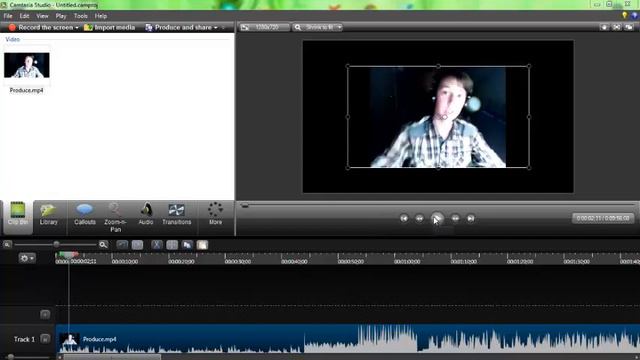Open the Tools menu
Viewport: 640px width, 360px height.
80,16
